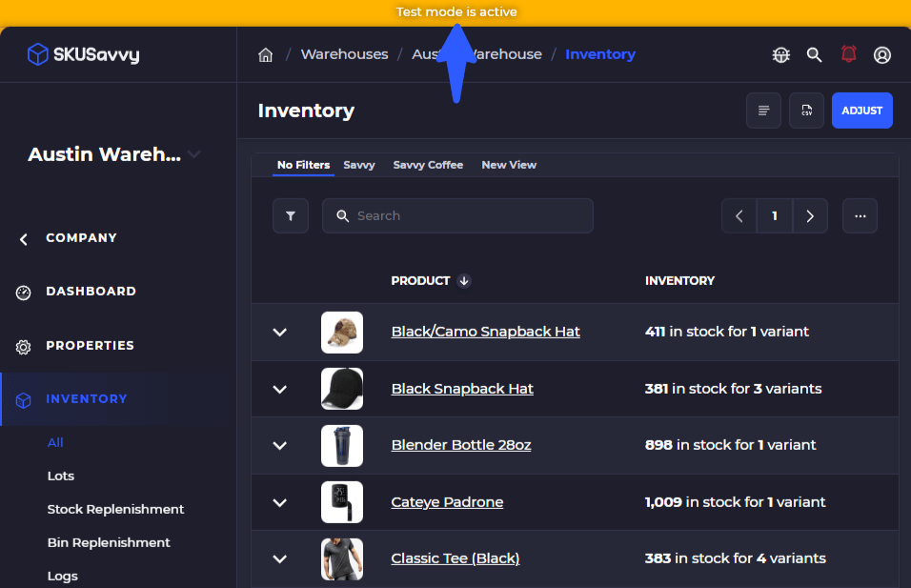Image resolution: width=911 pixels, height=588 pixels.
Task: Click '383 in stock for 4 variants'
Action: (736, 558)
